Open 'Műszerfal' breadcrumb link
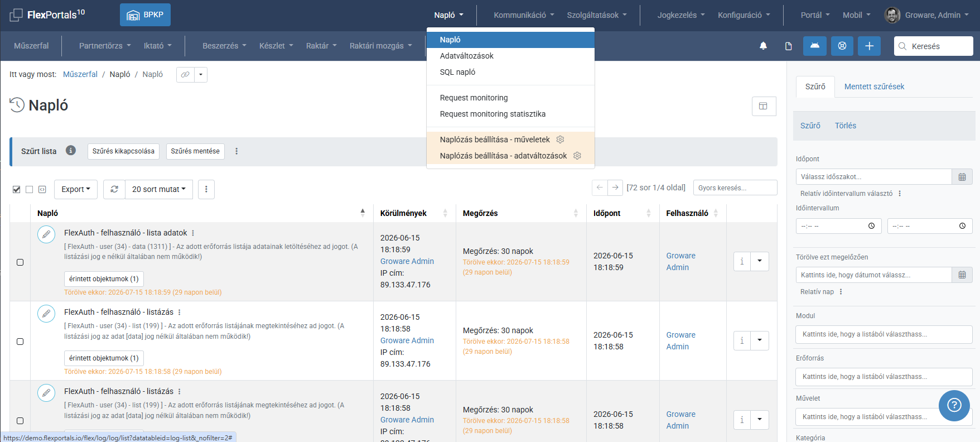This screenshot has height=442, width=980. coord(80,74)
